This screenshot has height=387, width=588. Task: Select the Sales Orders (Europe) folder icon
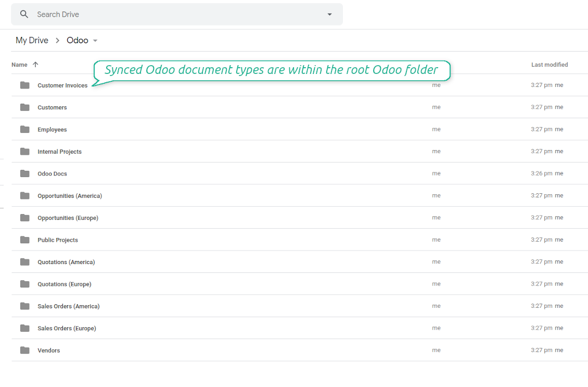25,328
